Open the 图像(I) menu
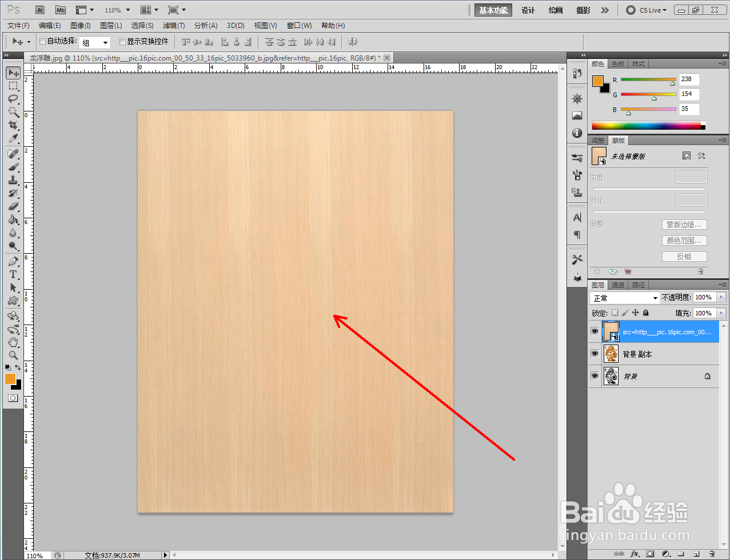This screenshot has height=560, width=730. pos(81,26)
